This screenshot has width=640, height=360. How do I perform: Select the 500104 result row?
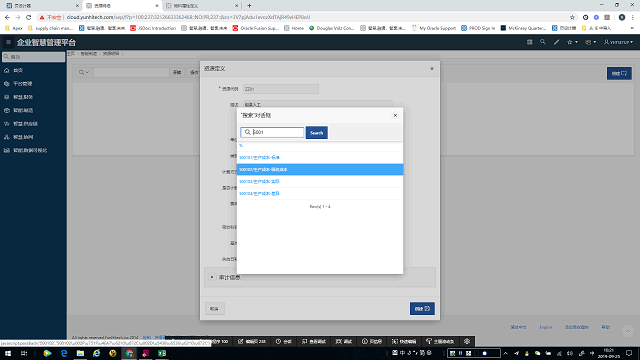click(x=320, y=193)
